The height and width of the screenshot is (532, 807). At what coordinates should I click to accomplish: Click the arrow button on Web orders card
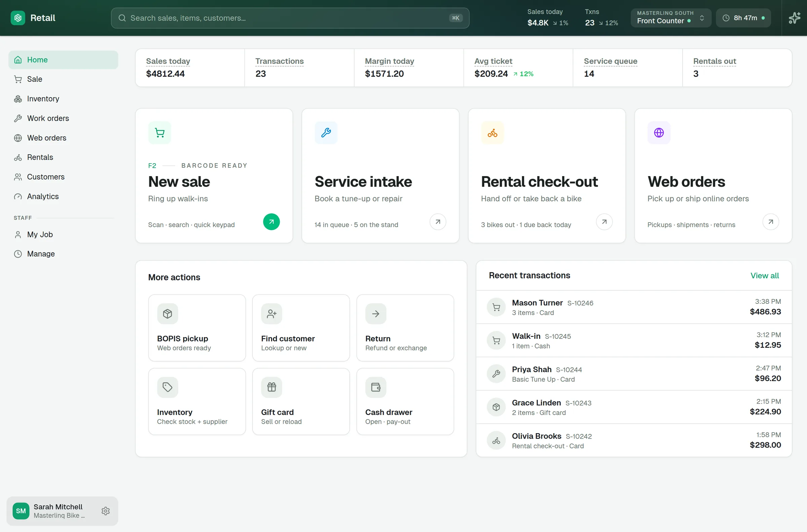[x=771, y=222]
